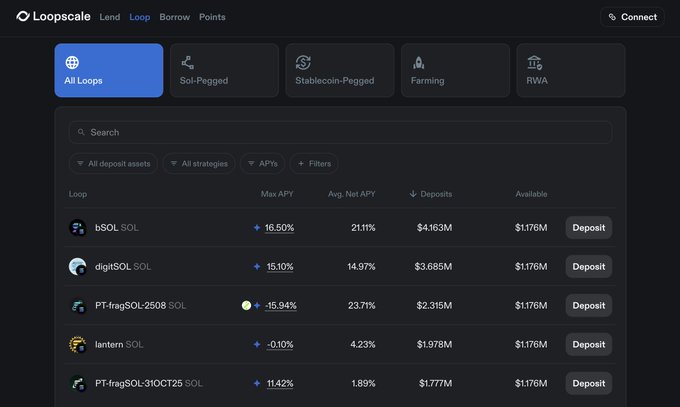The image size is (680, 407).
Task: Click the globe icon in All Loops
Action: pyautogui.click(x=72, y=62)
